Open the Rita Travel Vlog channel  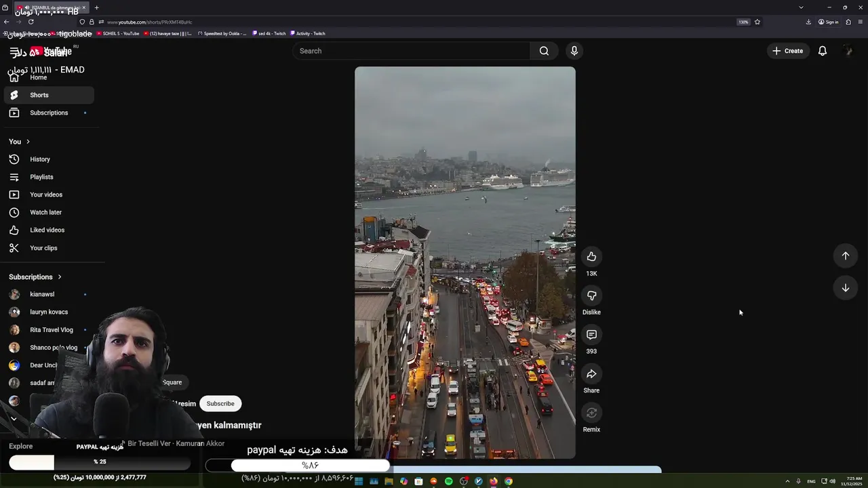pos(49,329)
